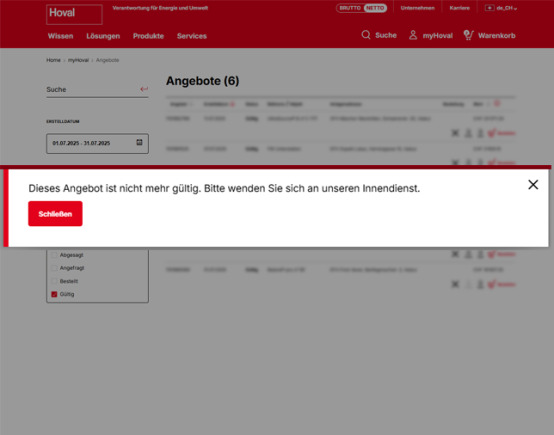Image resolution: width=554 pixels, height=435 pixels.
Task: Open the Lösungen navigation menu
Action: 103,36
